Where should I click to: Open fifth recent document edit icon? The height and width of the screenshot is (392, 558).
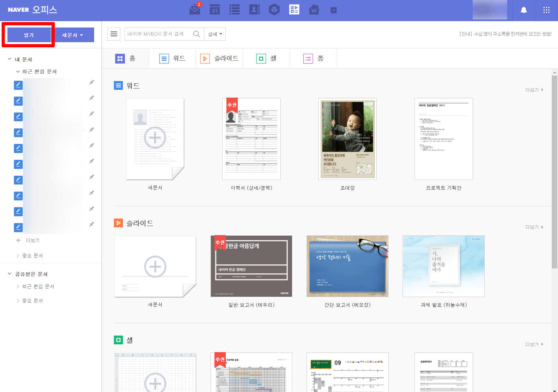18,148
